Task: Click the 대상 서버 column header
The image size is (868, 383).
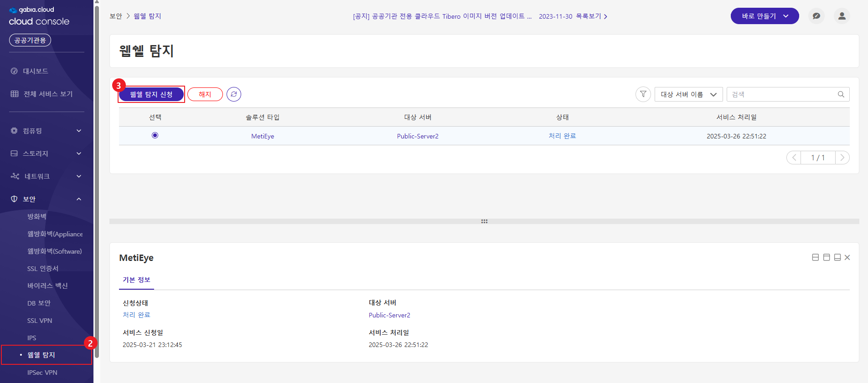Action: tap(418, 117)
